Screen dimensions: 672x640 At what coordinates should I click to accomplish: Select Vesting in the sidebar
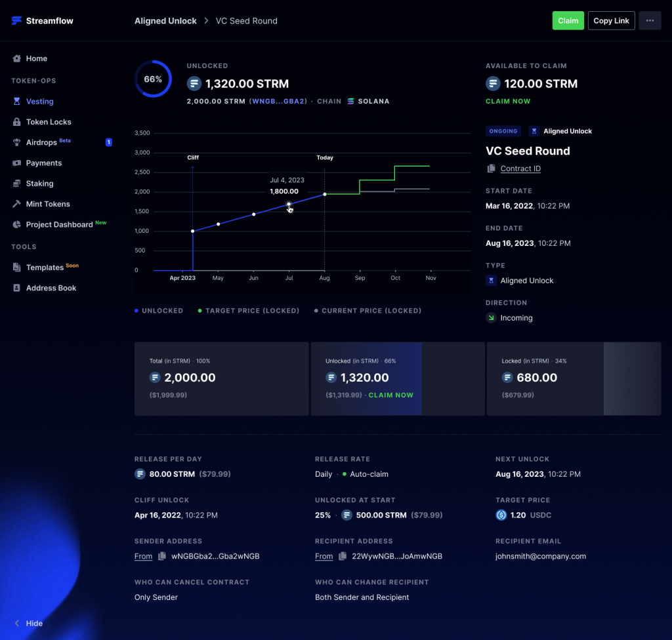click(x=39, y=101)
